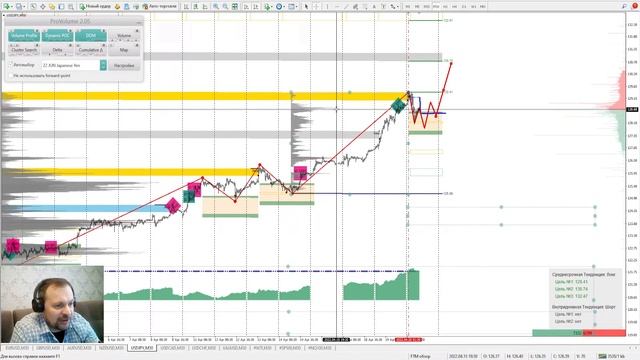Draw a vertical line
The width and height of the screenshot is (640, 360).
click(327, 7)
